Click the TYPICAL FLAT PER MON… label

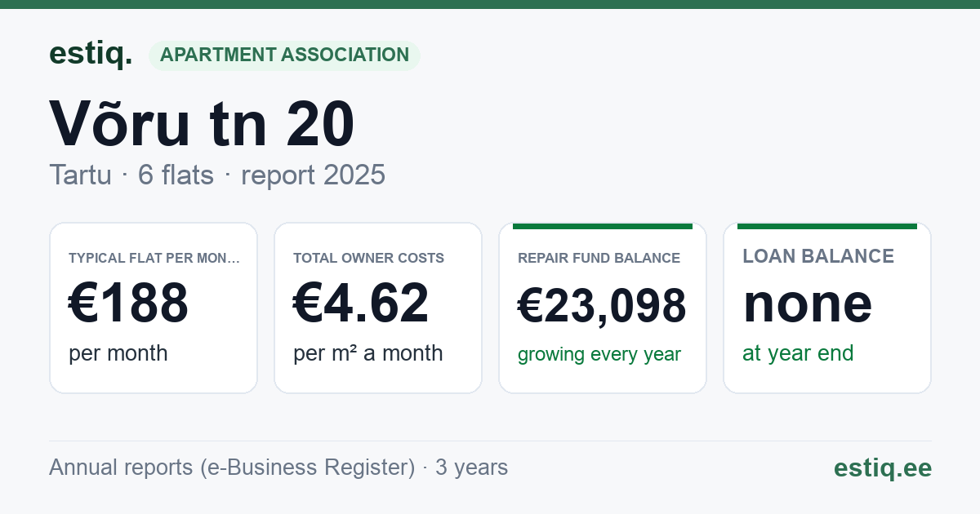154,259
